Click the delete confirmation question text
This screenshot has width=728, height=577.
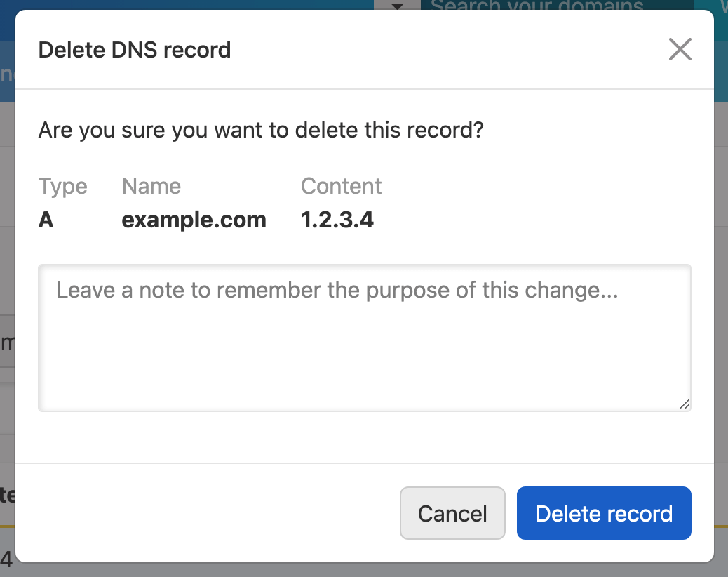pyautogui.click(x=261, y=130)
